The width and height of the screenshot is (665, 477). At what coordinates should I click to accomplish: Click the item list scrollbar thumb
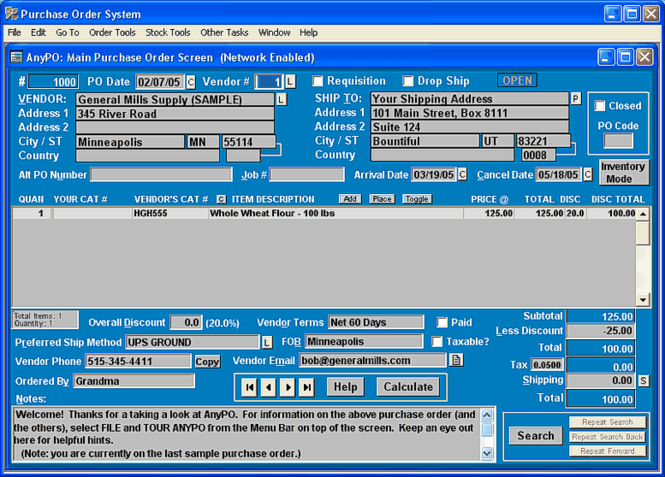(643, 233)
